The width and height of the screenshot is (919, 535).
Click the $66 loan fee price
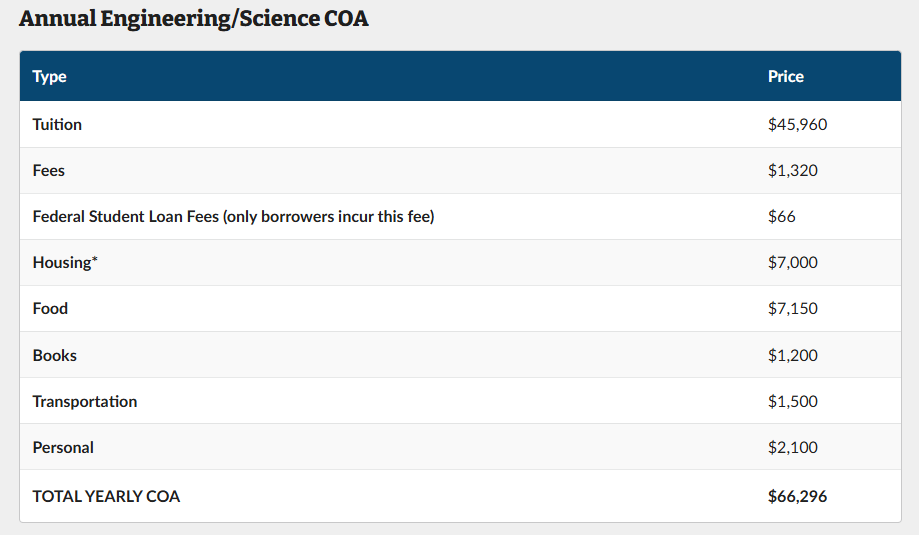click(782, 217)
